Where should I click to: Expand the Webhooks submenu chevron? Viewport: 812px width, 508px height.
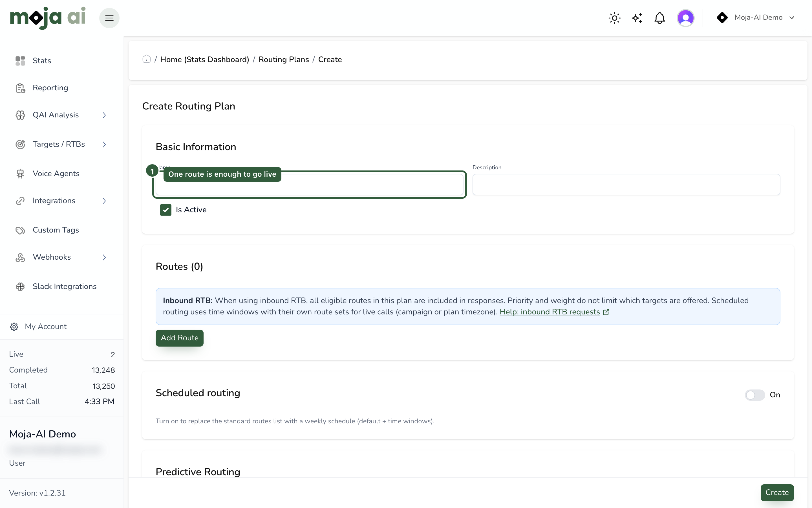click(104, 257)
